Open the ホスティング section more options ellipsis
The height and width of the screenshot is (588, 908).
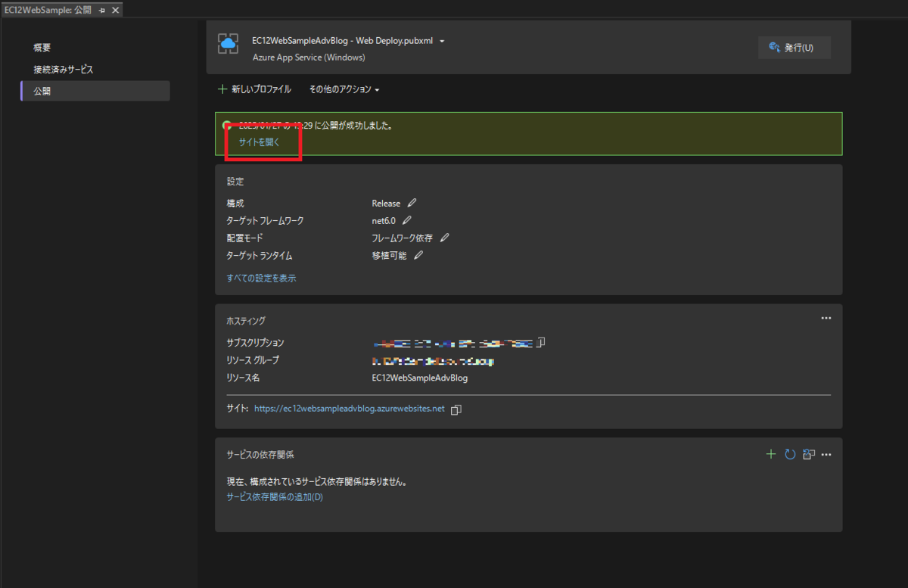[x=826, y=318]
